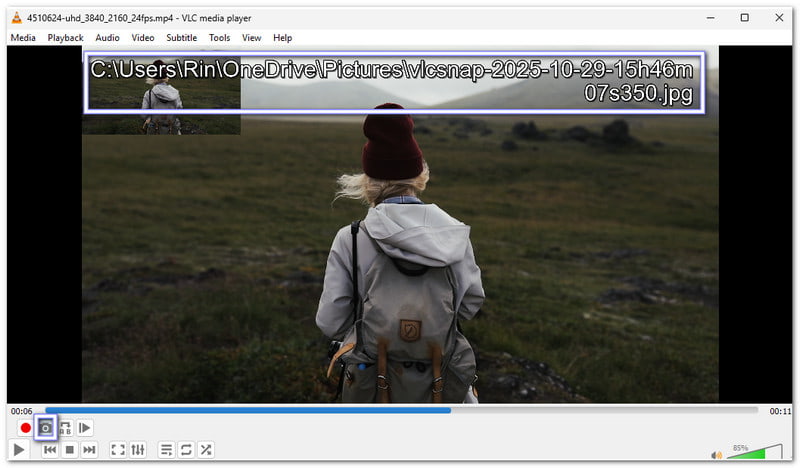Open the Playback menu
Viewport: 800px width, 468px height.
[x=66, y=38]
